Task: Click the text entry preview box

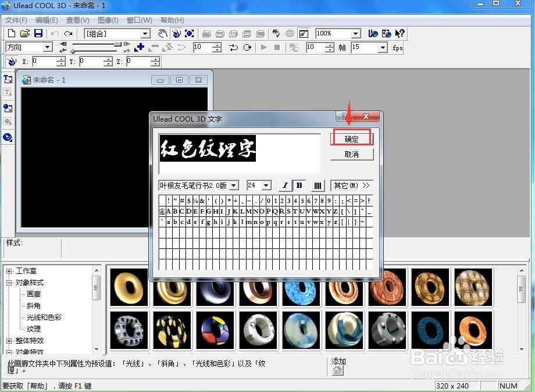Action: 240,154
